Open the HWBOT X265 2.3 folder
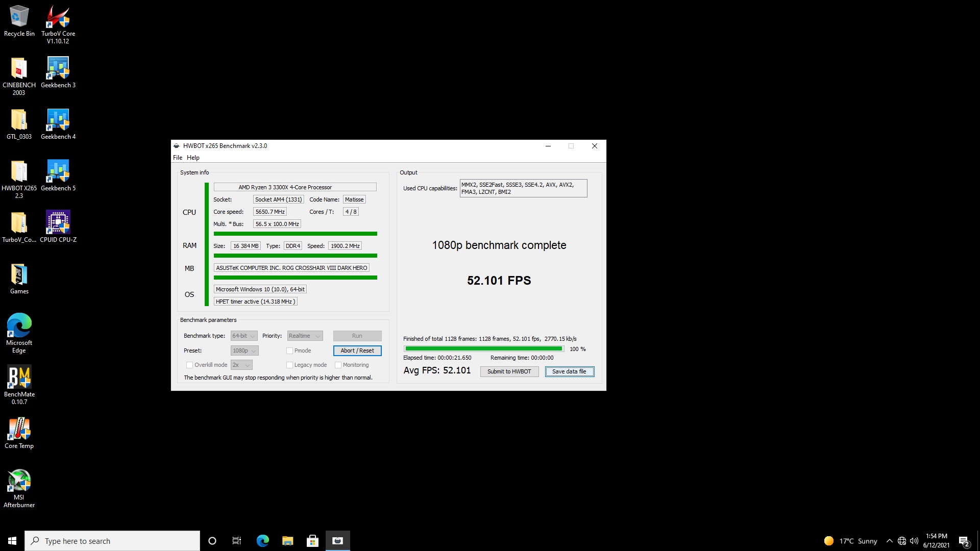The image size is (980, 551). tap(19, 179)
